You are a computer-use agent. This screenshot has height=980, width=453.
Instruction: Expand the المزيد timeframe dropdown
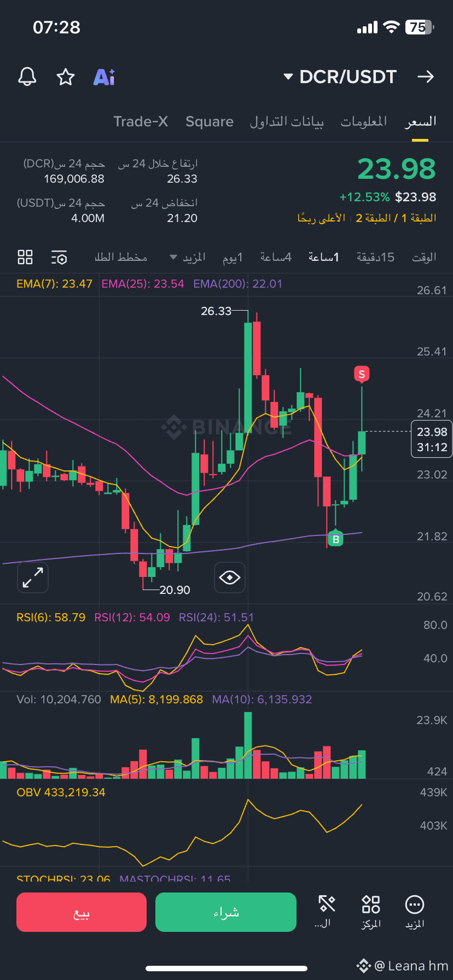point(188,257)
